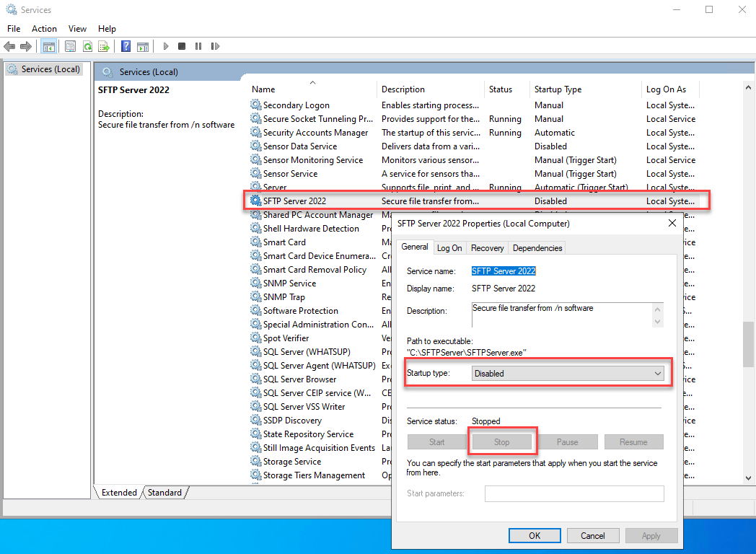Switch to the Log On tab
Image resolution: width=756 pixels, height=554 pixels.
click(x=449, y=248)
